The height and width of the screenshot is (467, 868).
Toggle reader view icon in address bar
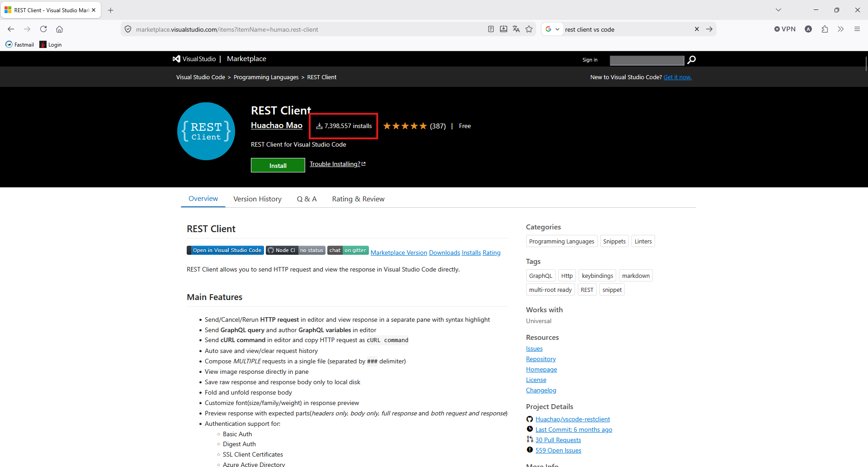pos(491,29)
